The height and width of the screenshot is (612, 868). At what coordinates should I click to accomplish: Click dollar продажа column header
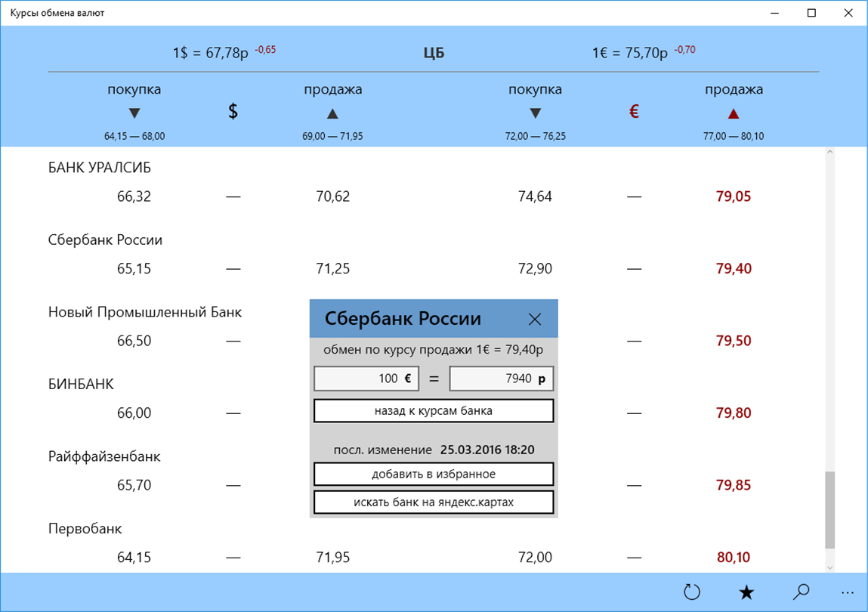pos(332,89)
